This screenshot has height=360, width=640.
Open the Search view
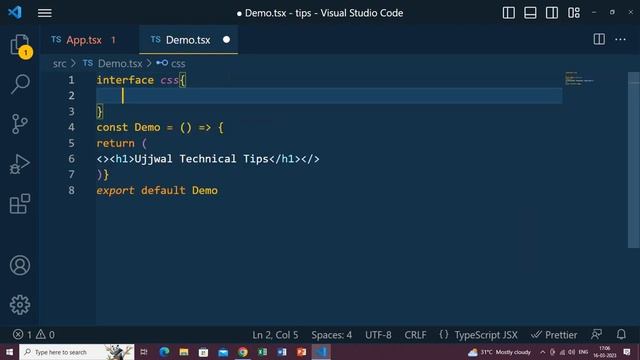click(x=20, y=84)
